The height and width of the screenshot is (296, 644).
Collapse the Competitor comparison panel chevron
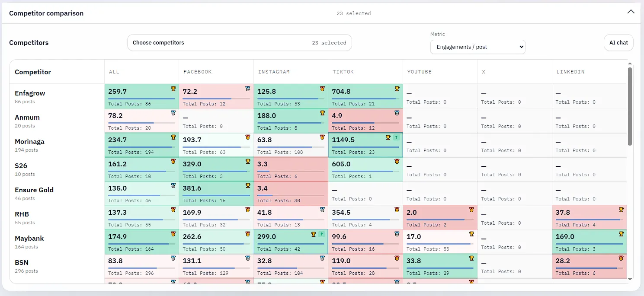(x=631, y=12)
